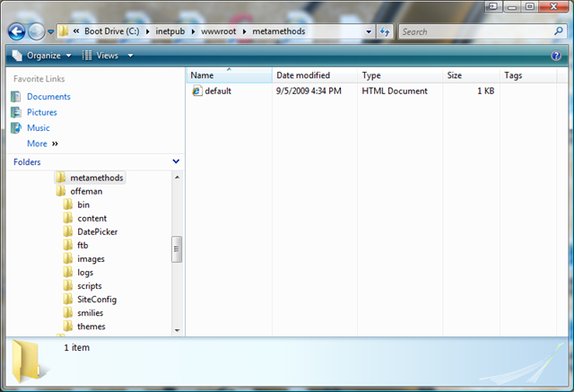
Task: Open the Views dropdown arrow
Action: pos(130,56)
